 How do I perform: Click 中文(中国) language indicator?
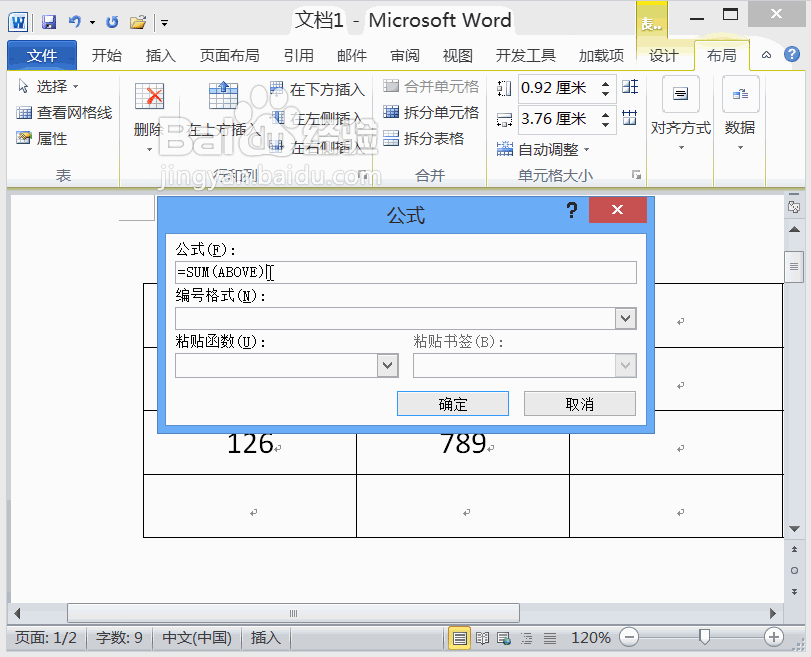[197, 638]
